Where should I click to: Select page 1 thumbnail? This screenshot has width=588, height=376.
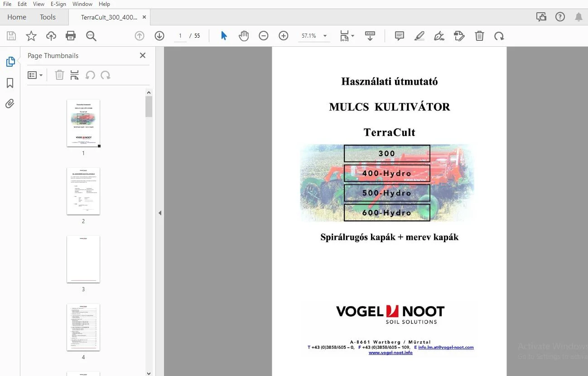83,123
